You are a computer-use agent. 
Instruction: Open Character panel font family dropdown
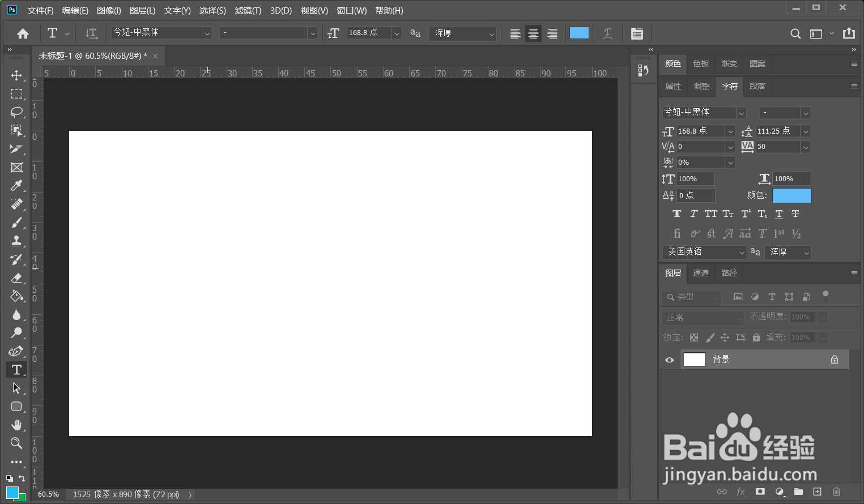741,113
